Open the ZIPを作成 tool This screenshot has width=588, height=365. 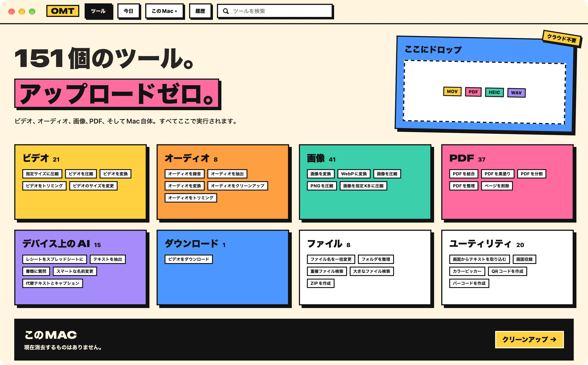(321, 283)
